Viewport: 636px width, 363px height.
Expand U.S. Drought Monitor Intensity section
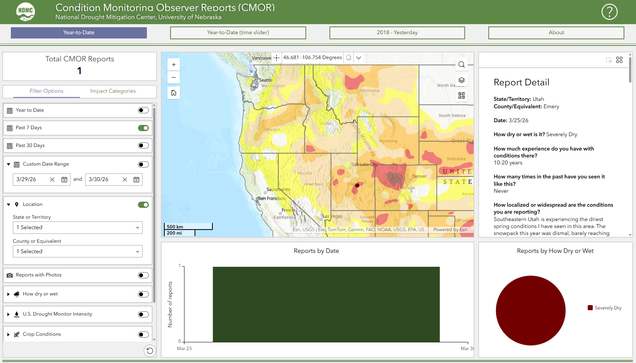9,314
